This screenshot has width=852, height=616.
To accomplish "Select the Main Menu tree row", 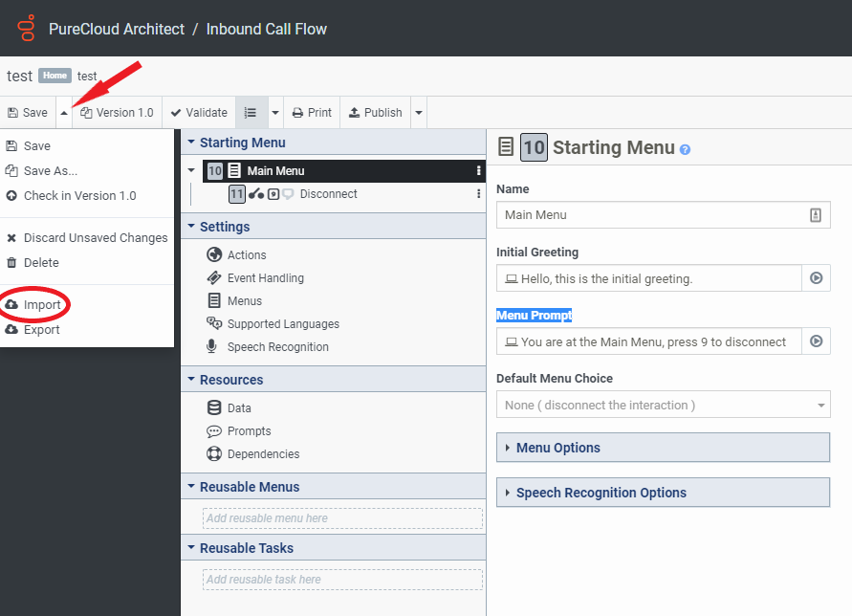I will [x=343, y=170].
